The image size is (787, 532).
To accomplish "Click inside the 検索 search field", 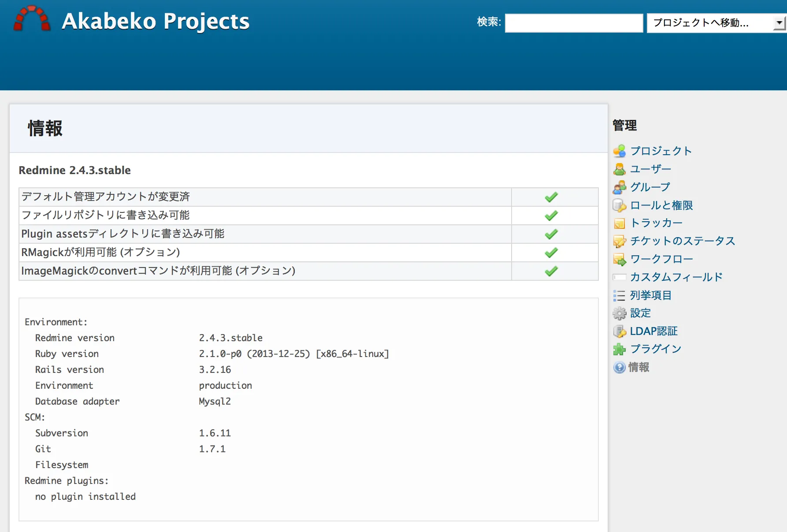I will point(573,22).
